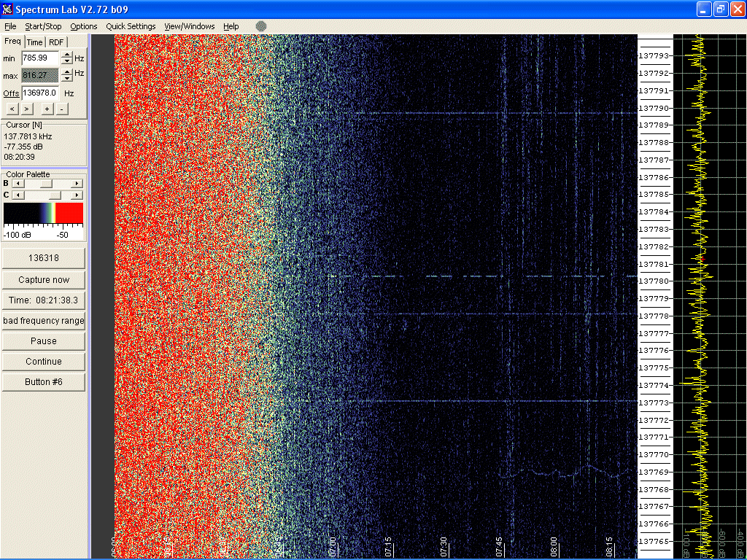The width and height of the screenshot is (747, 560).
Task: Click the yellow spectrum graph trace panel
Action: pos(710,296)
